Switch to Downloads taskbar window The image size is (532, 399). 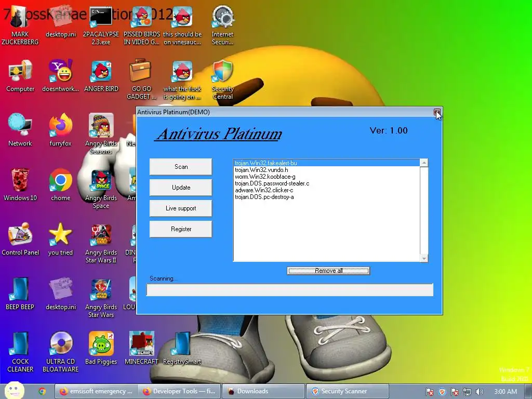tap(263, 391)
